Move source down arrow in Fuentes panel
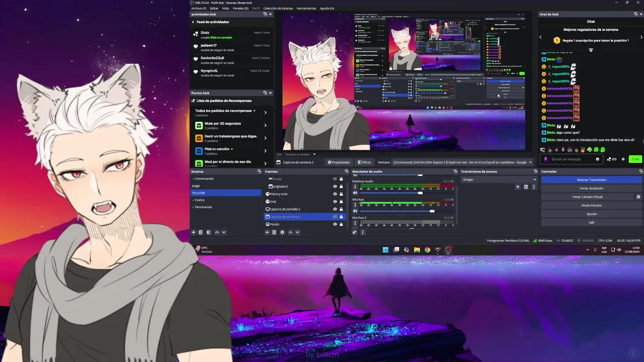Image resolution: width=644 pixels, height=362 pixels. tap(297, 232)
